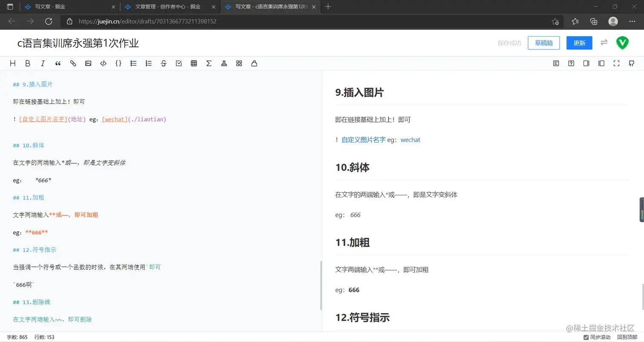Insert a table using the grid icon
Screen dimensions: 644x342
tap(194, 63)
